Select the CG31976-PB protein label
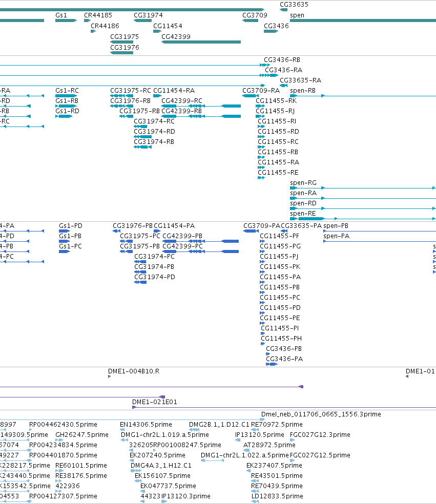 (x=133, y=226)
